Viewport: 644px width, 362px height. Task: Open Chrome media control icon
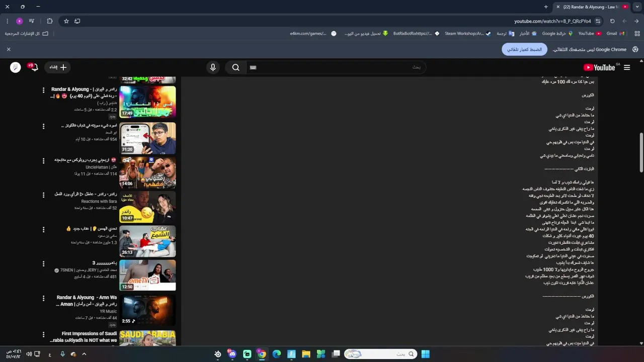pos(31,21)
